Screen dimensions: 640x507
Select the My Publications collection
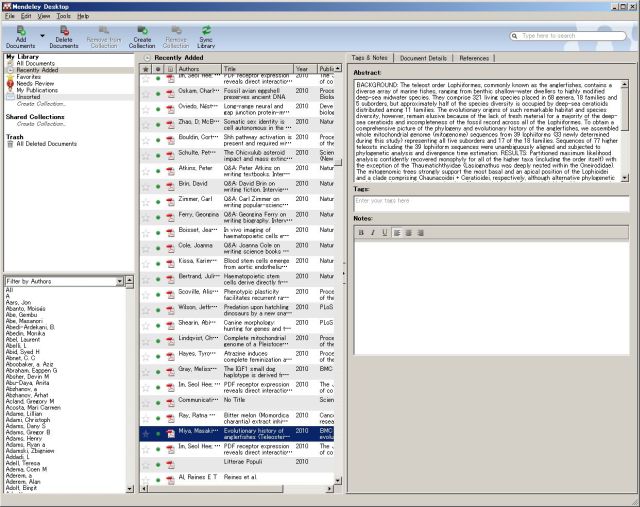click(x=37, y=90)
